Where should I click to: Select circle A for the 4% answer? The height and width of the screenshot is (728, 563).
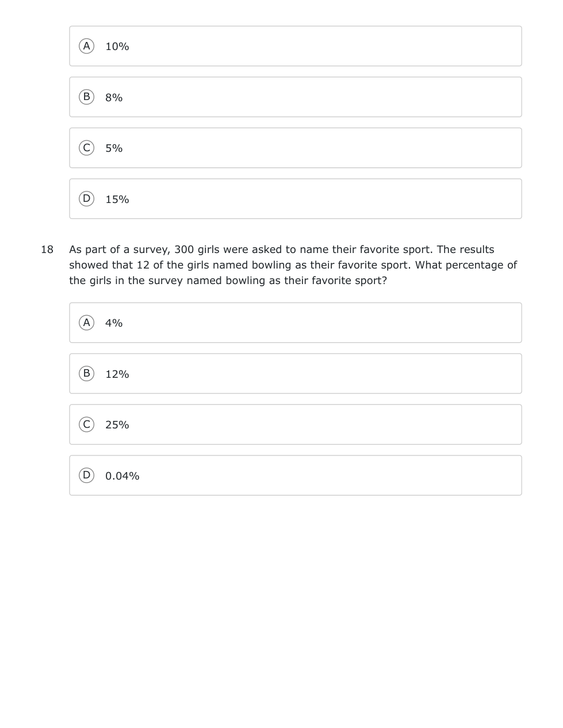[x=86, y=323]
